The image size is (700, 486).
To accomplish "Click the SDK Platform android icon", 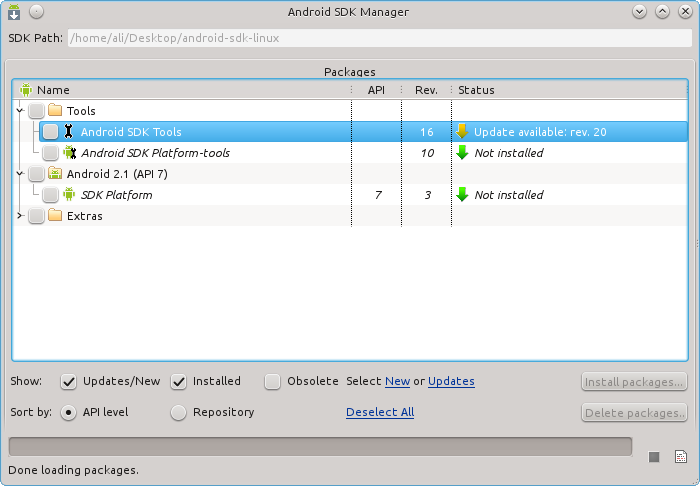I will click(x=69, y=195).
